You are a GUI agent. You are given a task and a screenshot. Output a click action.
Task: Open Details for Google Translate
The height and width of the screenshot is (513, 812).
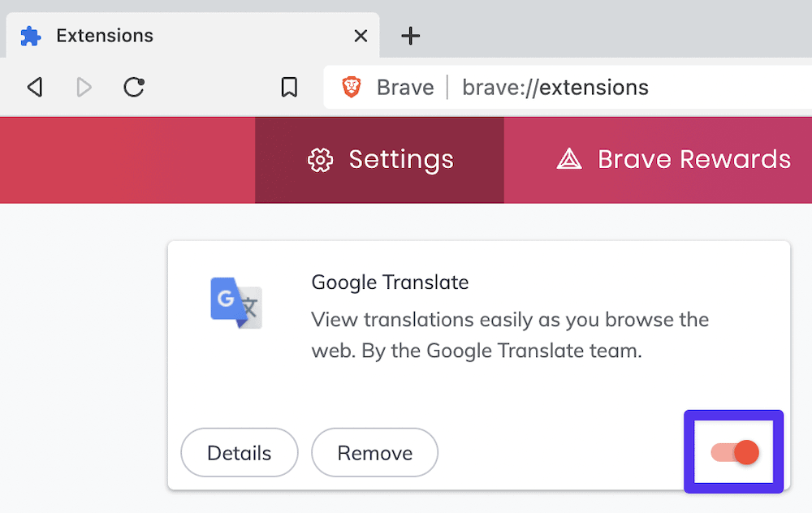point(239,452)
